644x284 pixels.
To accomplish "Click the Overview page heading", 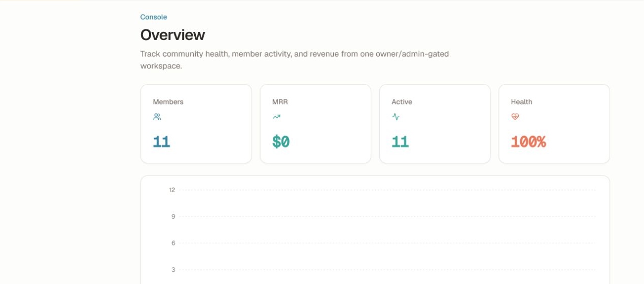I will pyautogui.click(x=172, y=35).
